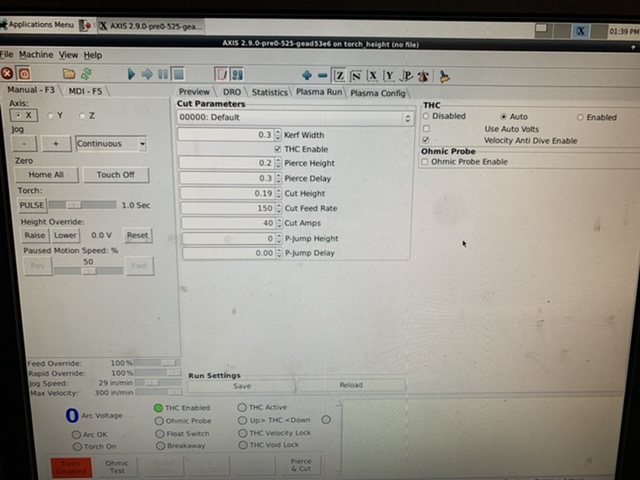Click the zoom in plus icon

coord(307,75)
